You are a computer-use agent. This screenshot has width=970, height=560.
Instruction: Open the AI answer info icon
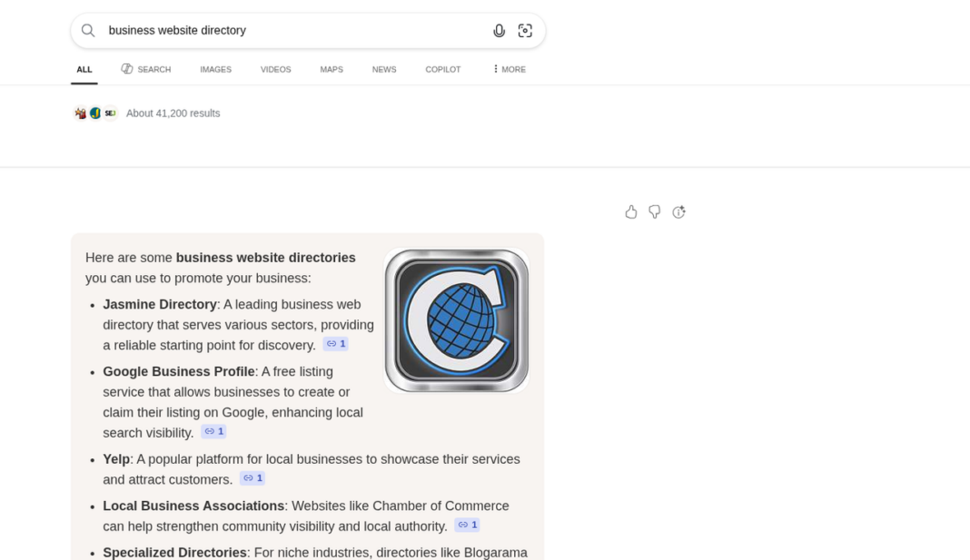678,212
